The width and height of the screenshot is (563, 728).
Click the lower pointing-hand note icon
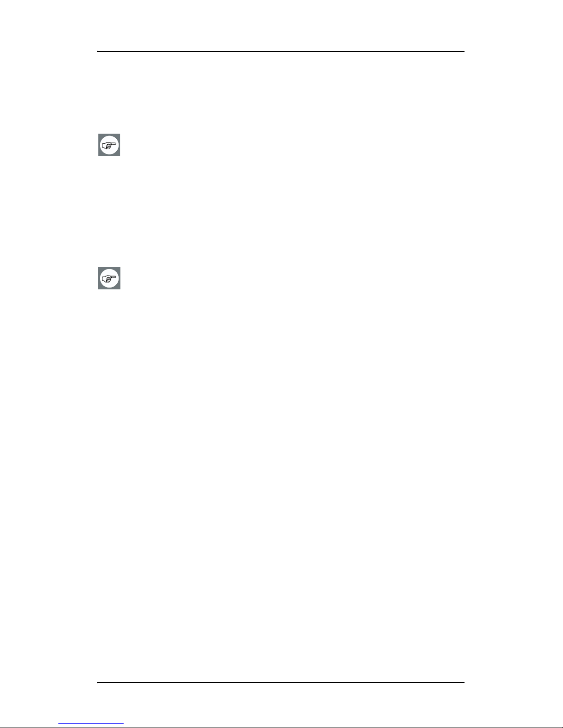tap(109, 278)
